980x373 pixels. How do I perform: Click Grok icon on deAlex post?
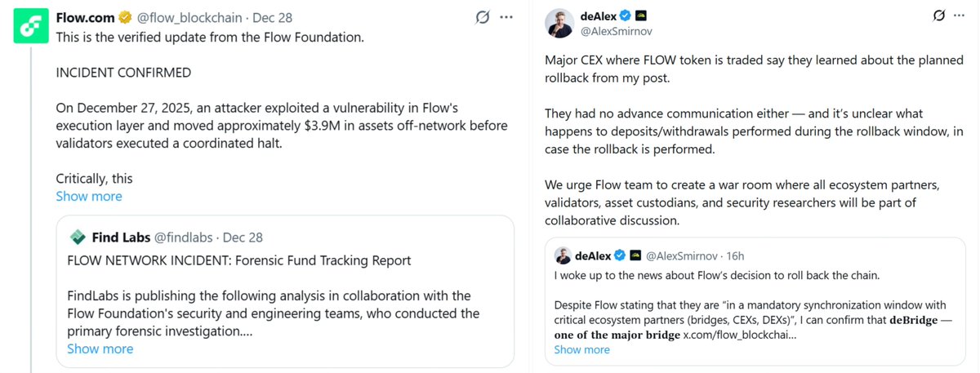click(939, 16)
